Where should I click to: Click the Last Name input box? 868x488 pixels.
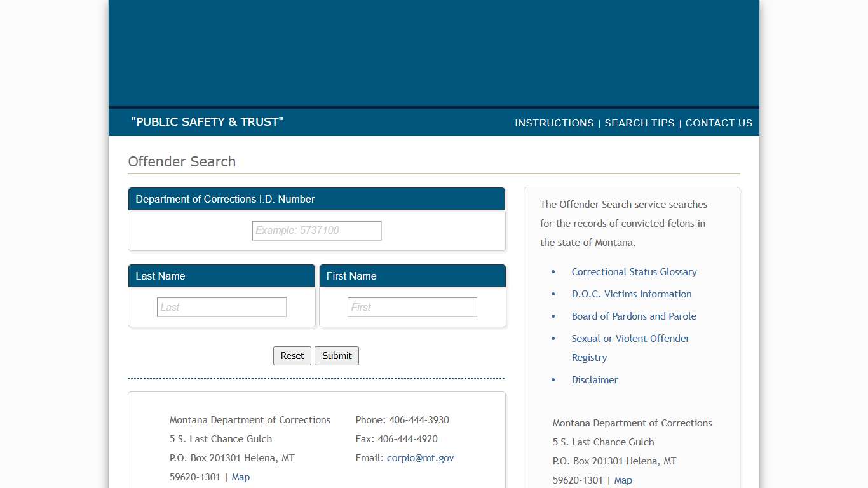tap(221, 307)
